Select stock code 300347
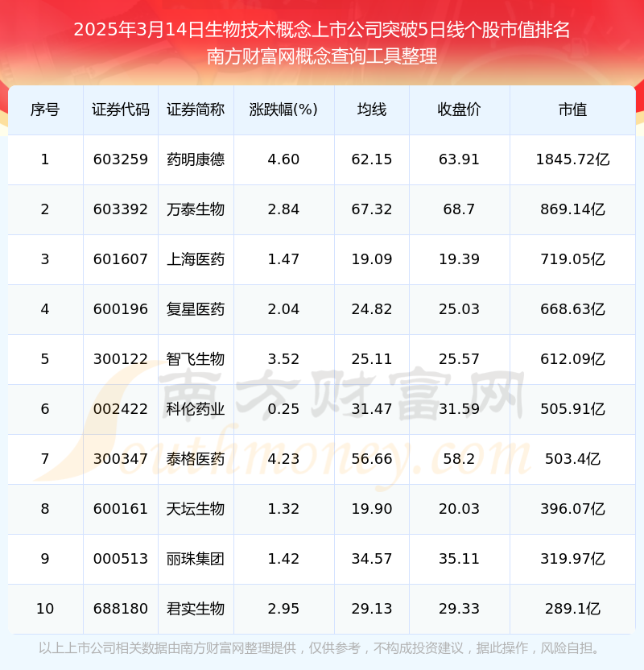The image size is (644, 670). tap(121, 459)
